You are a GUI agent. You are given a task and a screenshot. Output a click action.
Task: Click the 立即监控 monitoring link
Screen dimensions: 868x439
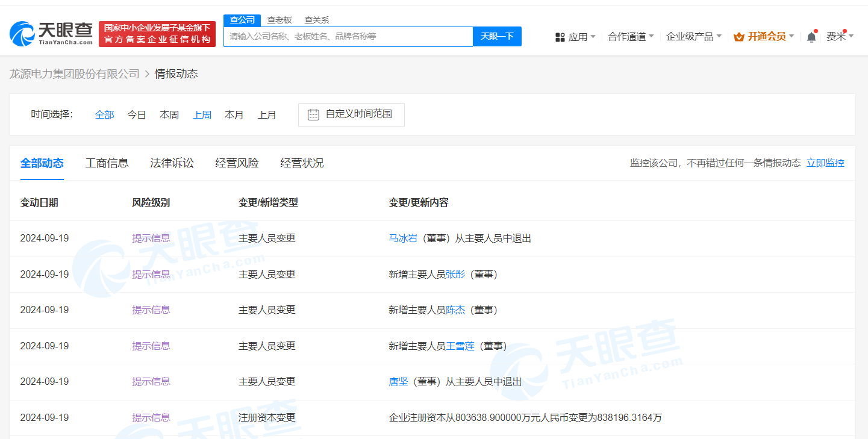coord(825,163)
